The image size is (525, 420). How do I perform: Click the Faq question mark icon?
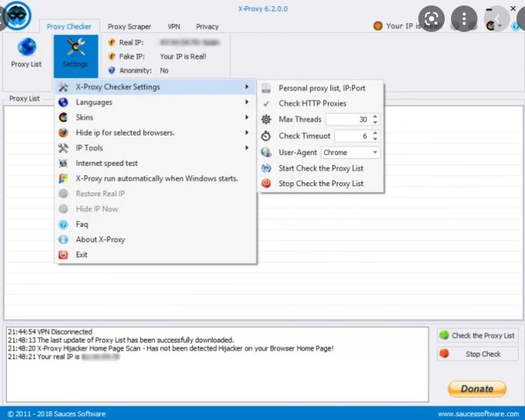63,224
